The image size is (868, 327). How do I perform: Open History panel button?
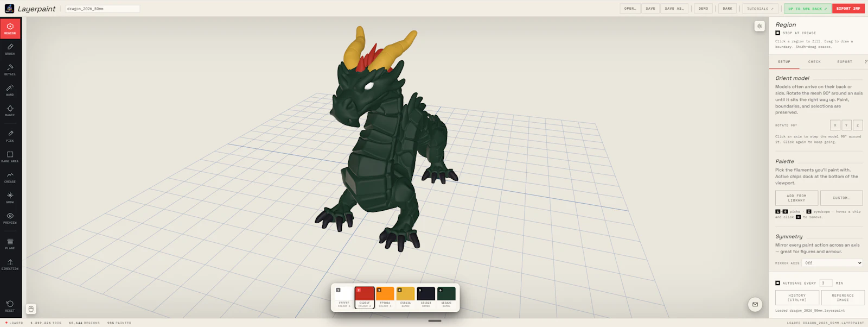click(797, 298)
